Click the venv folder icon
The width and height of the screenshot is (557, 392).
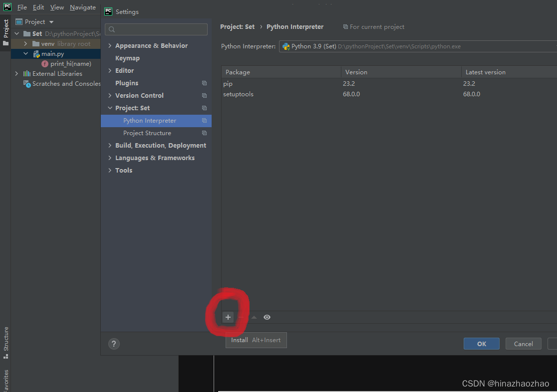tap(35, 44)
